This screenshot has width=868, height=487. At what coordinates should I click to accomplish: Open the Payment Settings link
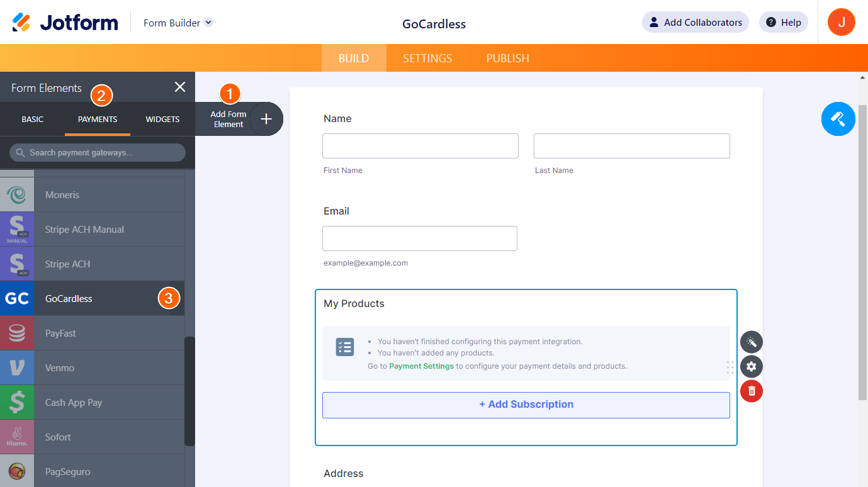(421, 366)
